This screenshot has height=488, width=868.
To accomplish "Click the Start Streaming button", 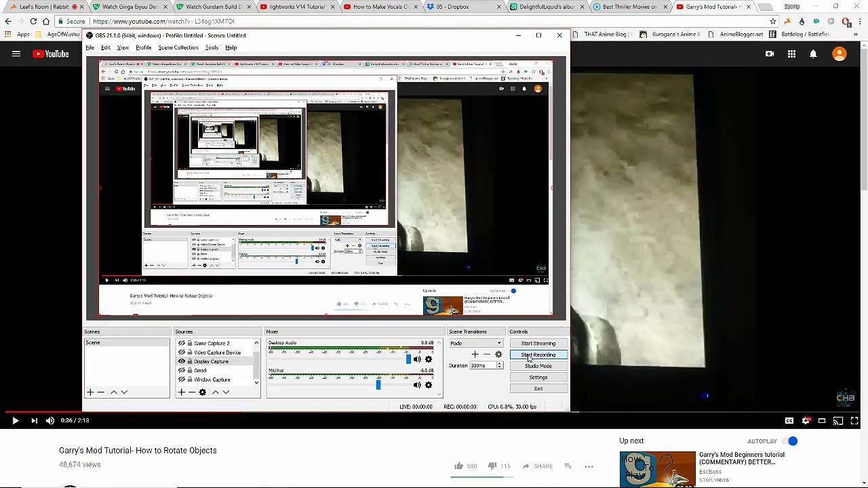I will 538,344.
